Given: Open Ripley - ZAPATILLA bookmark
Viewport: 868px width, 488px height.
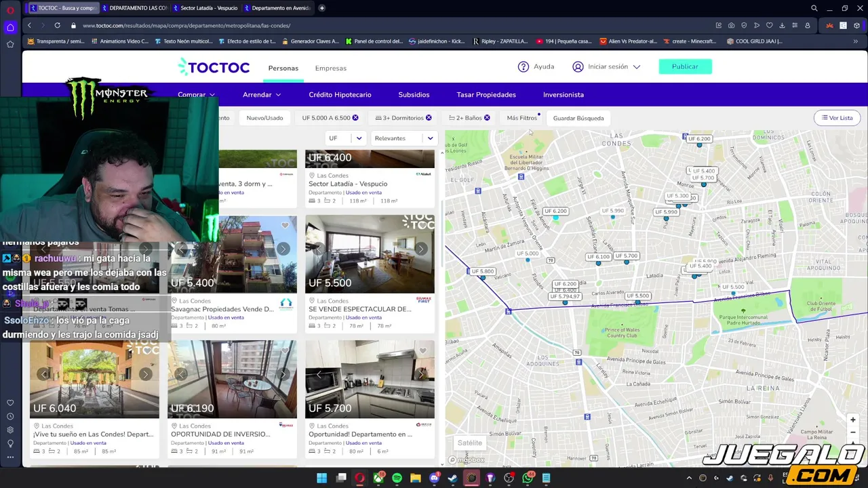Looking at the screenshot, I should (x=499, y=41).
